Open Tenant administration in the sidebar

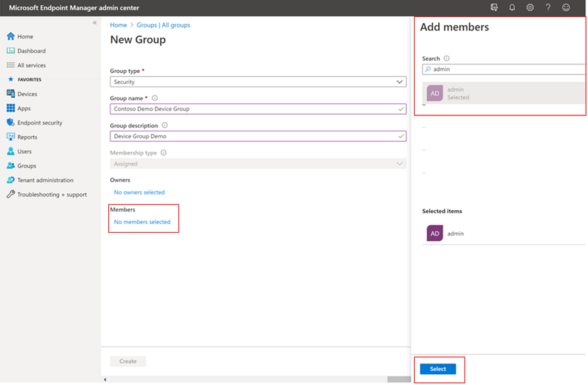click(45, 181)
